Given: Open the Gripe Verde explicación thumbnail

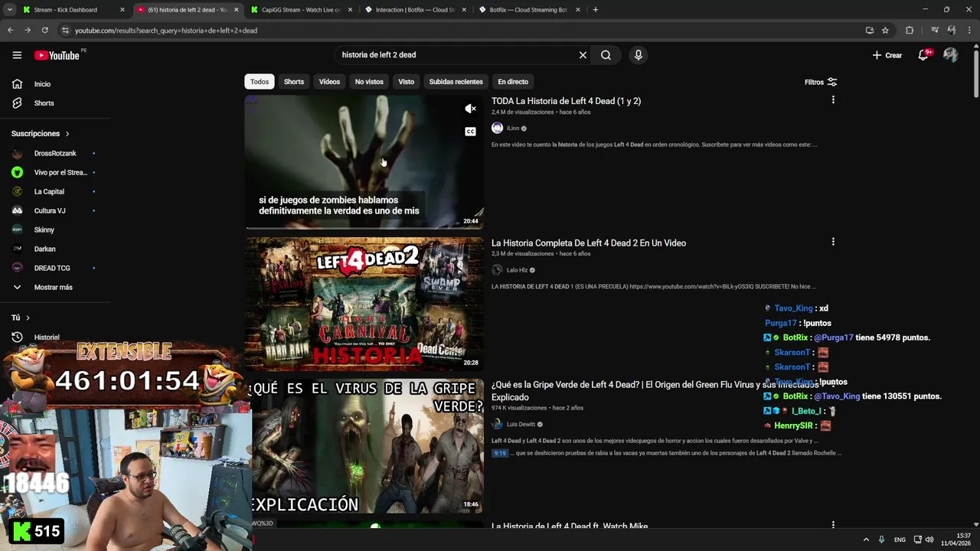Looking at the screenshot, I should click(364, 446).
